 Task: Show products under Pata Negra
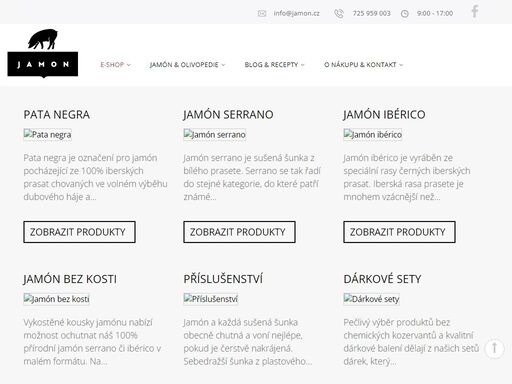(x=79, y=232)
